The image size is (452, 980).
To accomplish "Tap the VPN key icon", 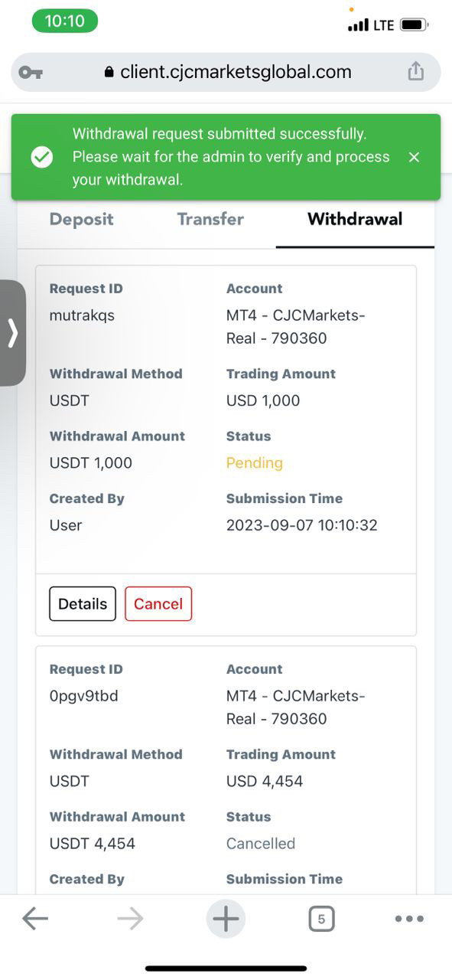I will (31, 72).
